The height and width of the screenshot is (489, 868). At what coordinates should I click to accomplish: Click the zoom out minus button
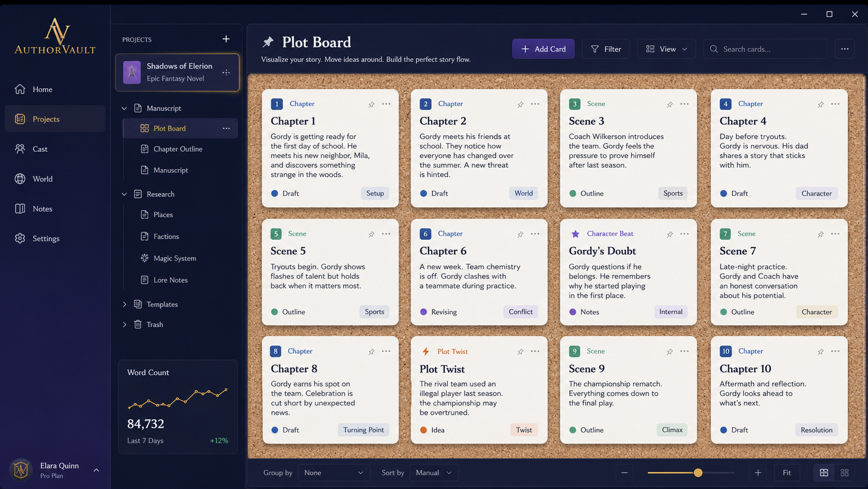pyautogui.click(x=625, y=472)
